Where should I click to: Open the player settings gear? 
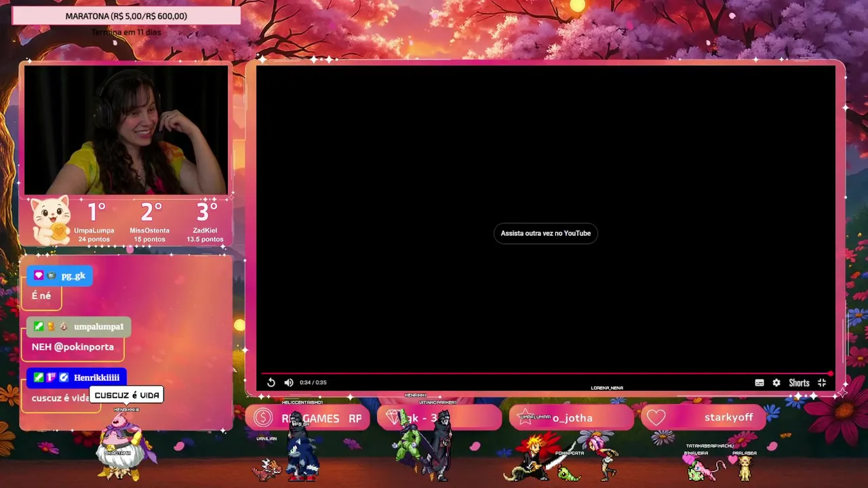776,383
